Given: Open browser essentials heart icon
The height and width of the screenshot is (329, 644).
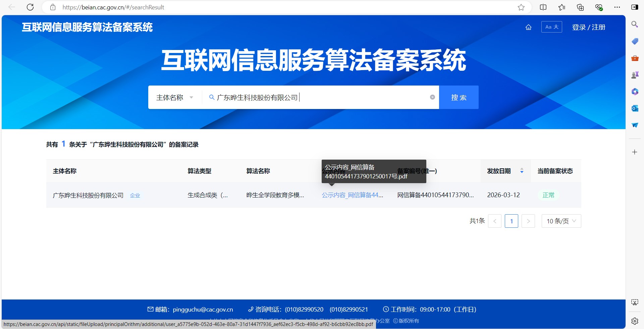Looking at the screenshot, I should coord(599,7).
